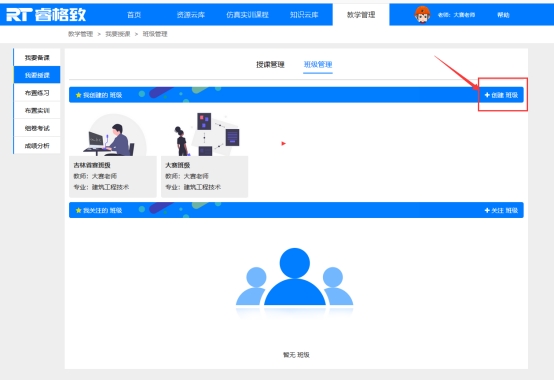Go to 首页 in top navigation

pos(134,15)
